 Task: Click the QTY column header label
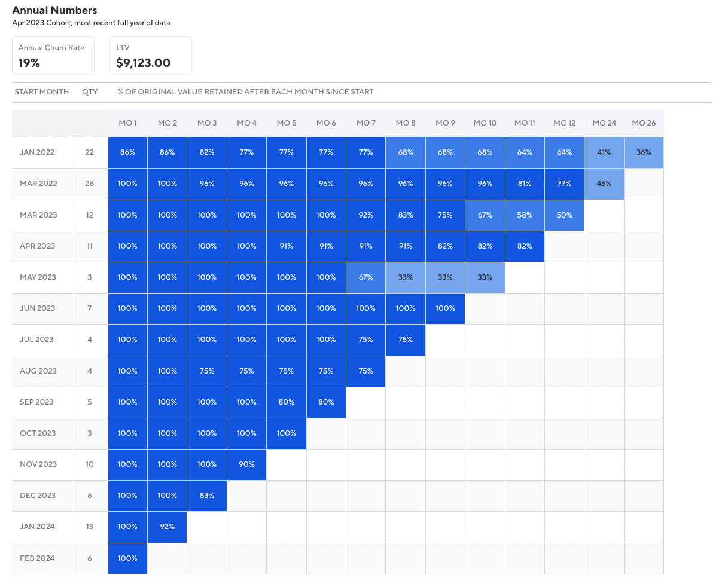click(90, 92)
